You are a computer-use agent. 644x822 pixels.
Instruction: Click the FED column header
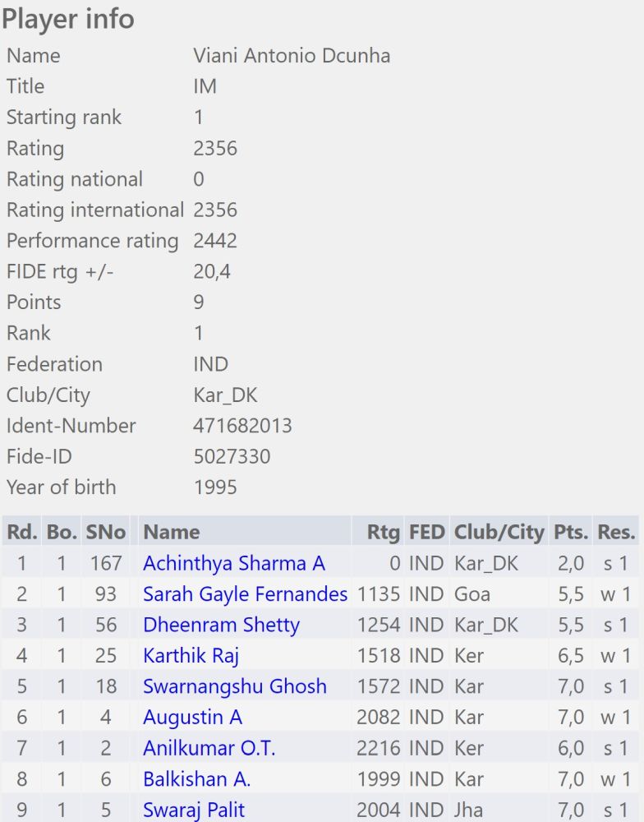coord(426,532)
